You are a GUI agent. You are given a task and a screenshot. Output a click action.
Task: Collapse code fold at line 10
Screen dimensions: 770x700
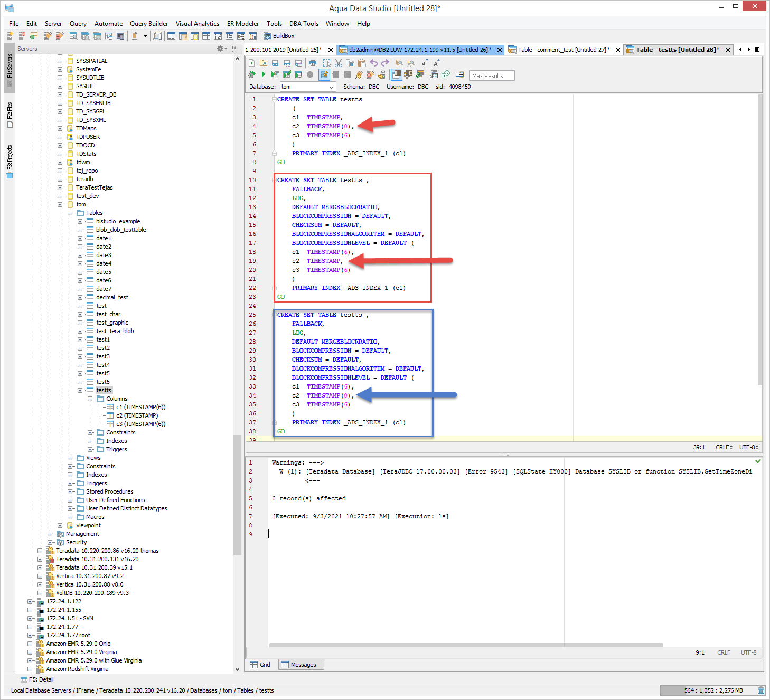click(x=274, y=180)
